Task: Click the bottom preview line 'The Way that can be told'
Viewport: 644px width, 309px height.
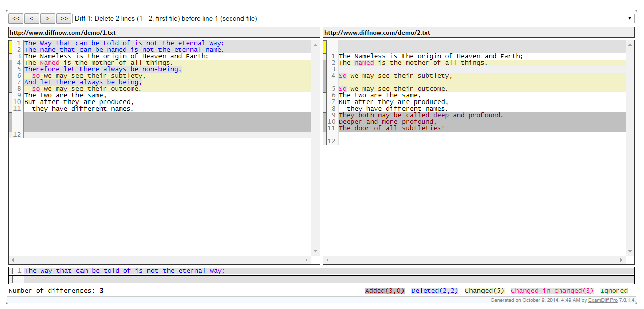Action: (x=124, y=271)
